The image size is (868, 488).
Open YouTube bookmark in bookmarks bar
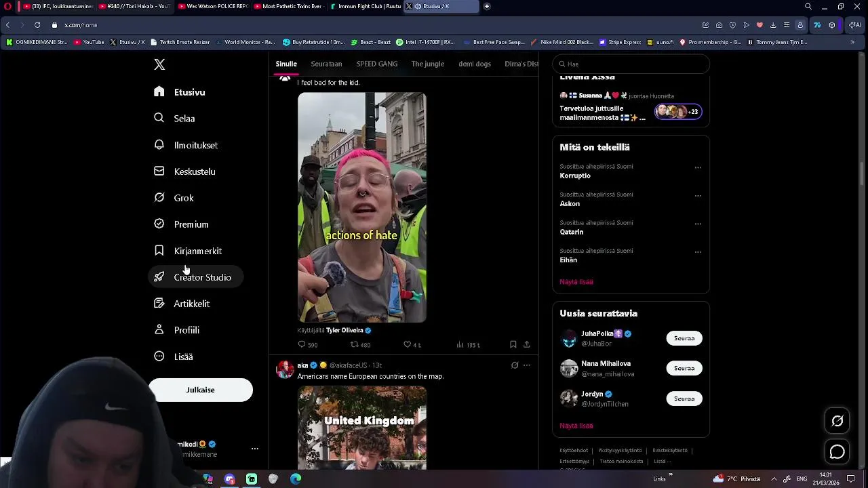pos(89,42)
